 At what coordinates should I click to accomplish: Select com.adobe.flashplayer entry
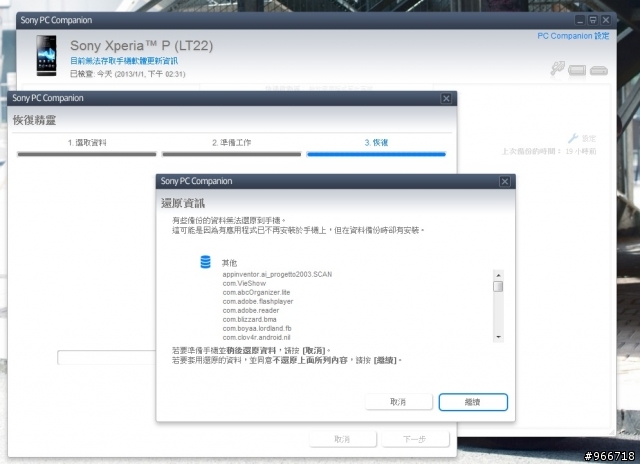click(x=258, y=301)
